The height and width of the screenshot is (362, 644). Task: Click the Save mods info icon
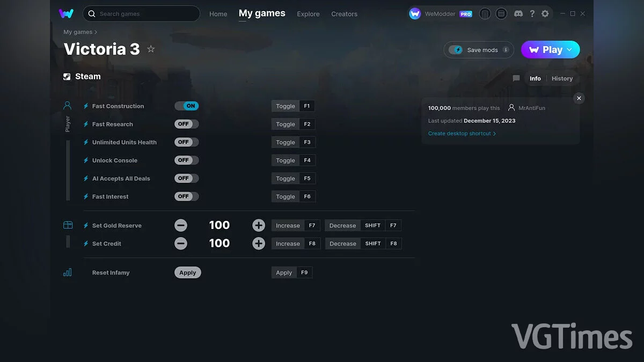tap(506, 50)
